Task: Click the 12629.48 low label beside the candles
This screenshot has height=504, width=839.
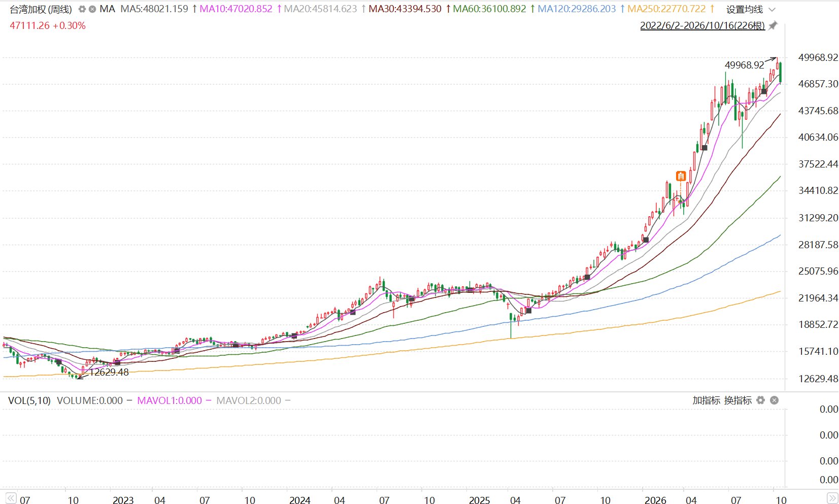Action: point(109,372)
